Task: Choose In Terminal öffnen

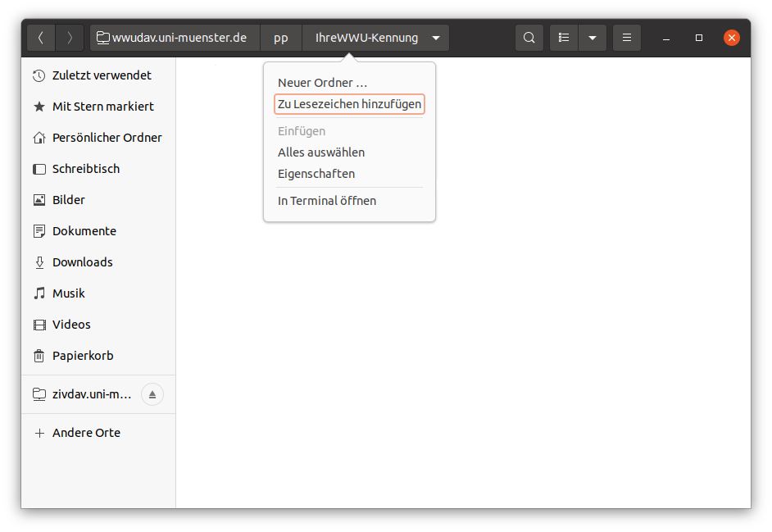Action: pos(327,201)
